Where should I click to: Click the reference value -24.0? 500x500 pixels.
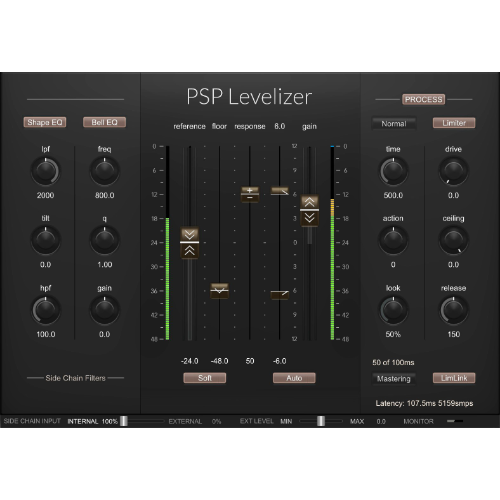pos(189,361)
